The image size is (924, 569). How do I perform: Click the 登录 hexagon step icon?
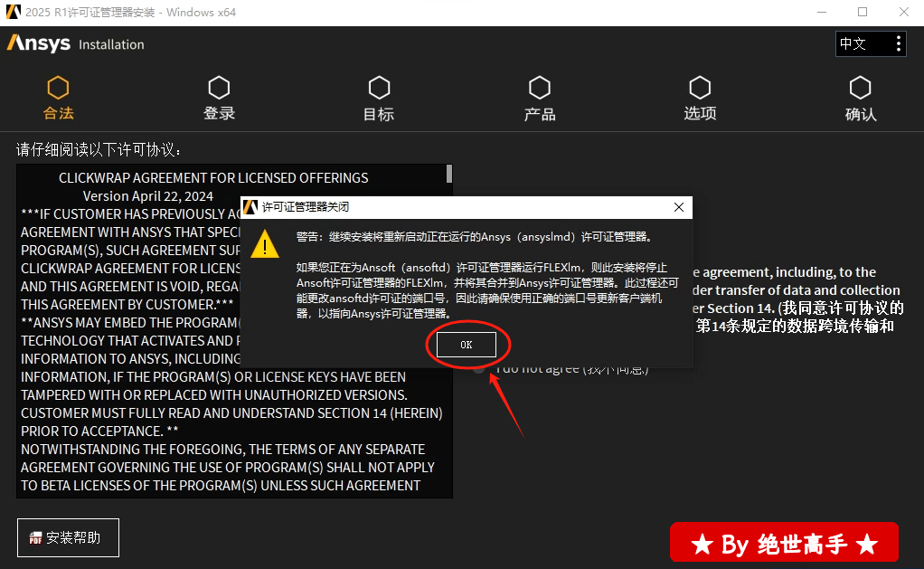[219, 88]
